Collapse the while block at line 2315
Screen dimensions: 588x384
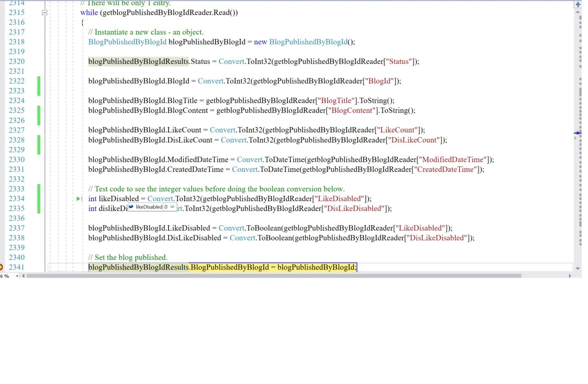[44, 13]
